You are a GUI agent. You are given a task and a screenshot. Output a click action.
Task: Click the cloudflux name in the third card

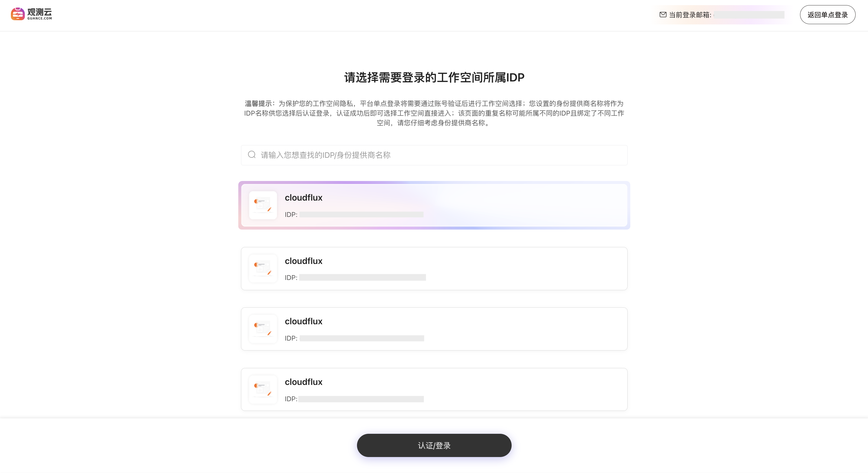(304, 321)
